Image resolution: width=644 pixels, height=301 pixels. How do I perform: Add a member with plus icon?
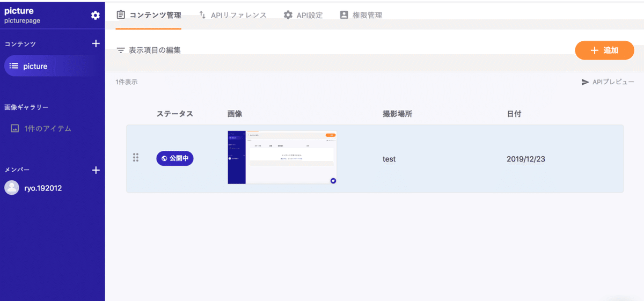(x=96, y=170)
